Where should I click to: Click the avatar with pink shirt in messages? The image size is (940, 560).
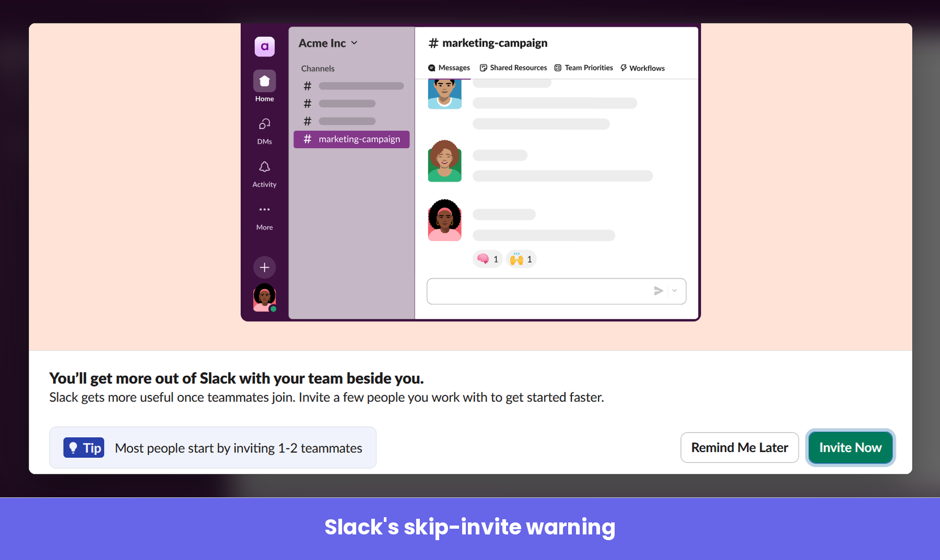pyautogui.click(x=444, y=220)
